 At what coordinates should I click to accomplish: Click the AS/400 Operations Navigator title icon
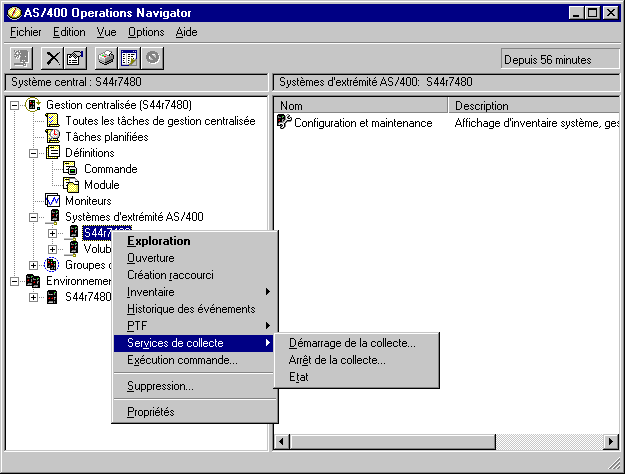[14, 13]
